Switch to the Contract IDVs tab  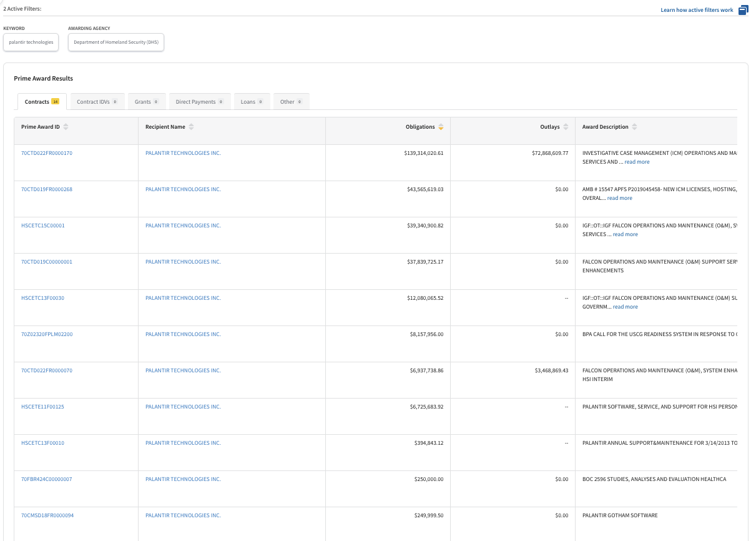point(97,101)
